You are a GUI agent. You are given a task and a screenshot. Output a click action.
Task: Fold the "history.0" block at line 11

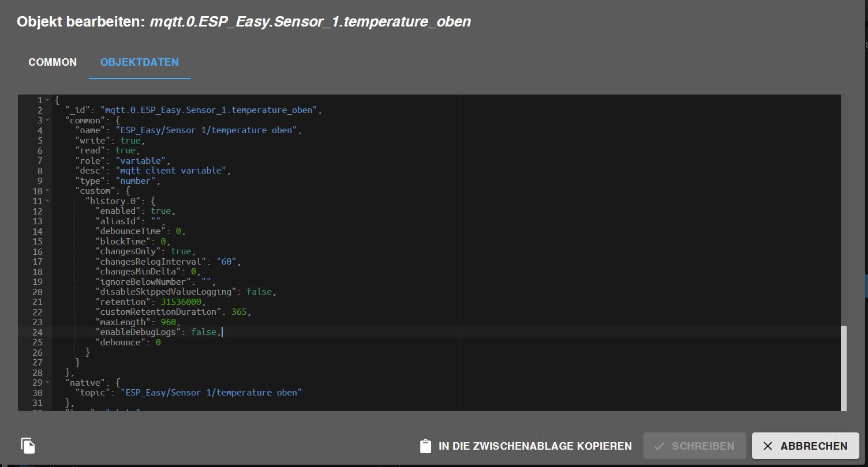coord(47,201)
